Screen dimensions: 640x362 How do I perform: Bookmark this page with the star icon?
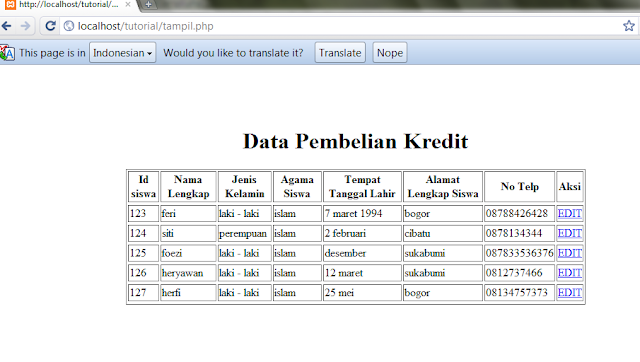point(629,26)
